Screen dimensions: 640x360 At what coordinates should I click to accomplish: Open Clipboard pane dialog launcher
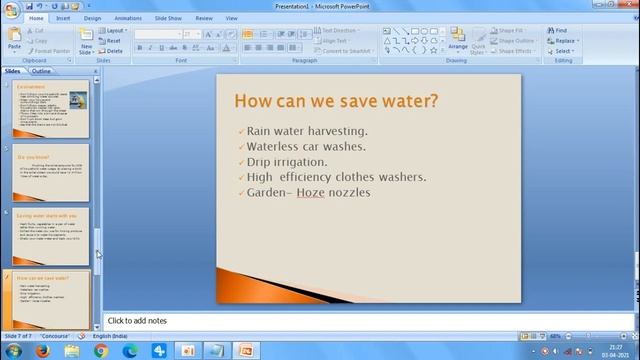click(x=70, y=60)
